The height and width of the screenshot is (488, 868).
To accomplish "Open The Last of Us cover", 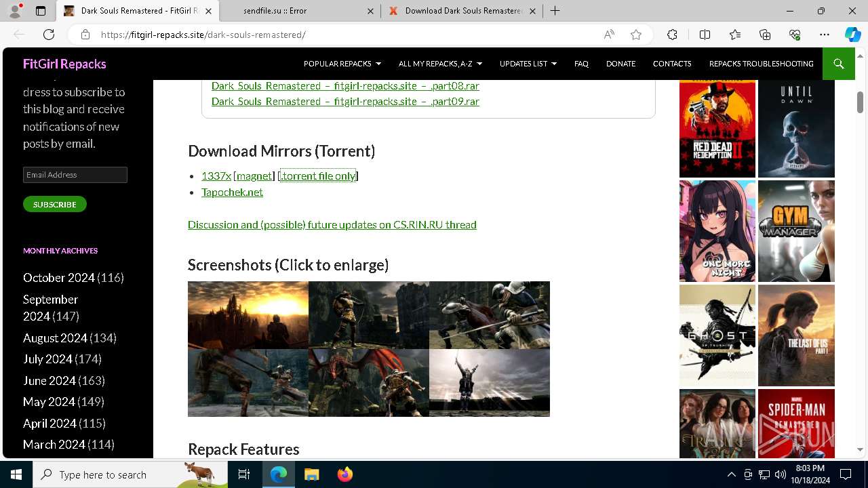I will click(x=796, y=335).
